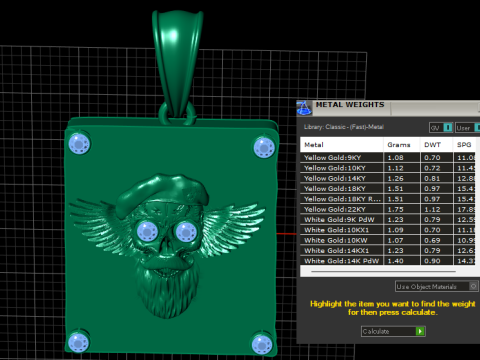The height and width of the screenshot is (360, 480).
Task: Select the White Gold:14K PdW row
Action: 388,261
